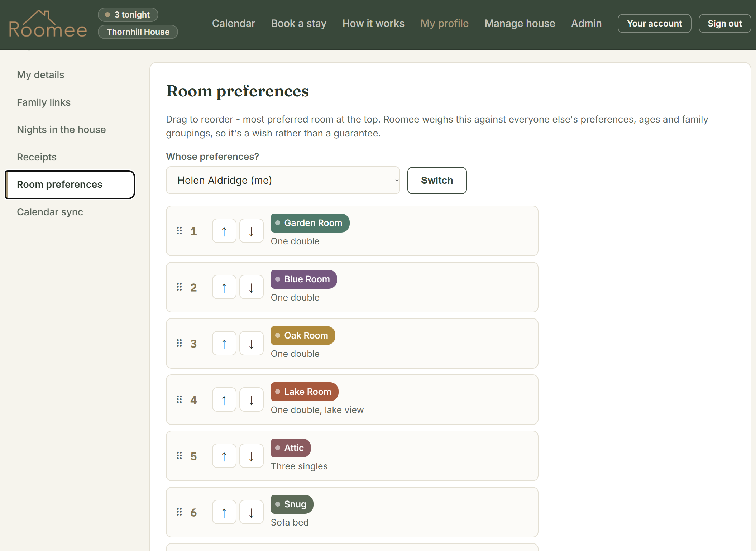Grab the drag handle for Garden Room
The width and height of the screenshot is (756, 551).
tap(179, 231)
